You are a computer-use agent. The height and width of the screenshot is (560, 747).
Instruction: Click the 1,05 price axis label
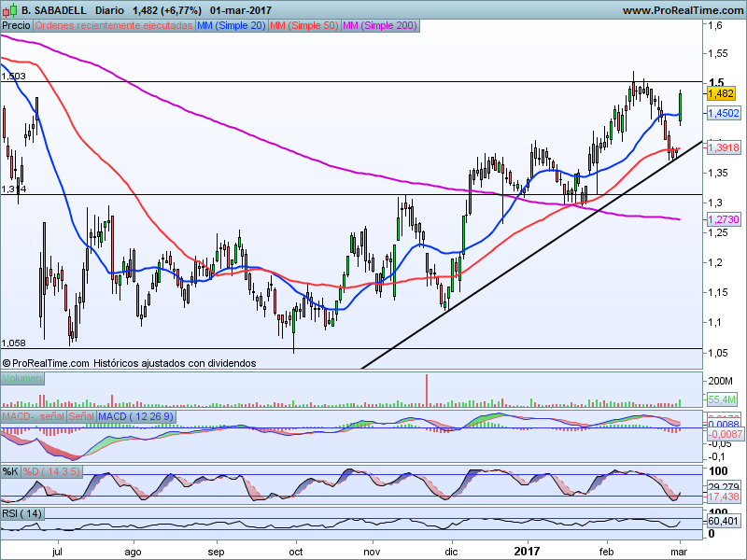coord(718,353)
